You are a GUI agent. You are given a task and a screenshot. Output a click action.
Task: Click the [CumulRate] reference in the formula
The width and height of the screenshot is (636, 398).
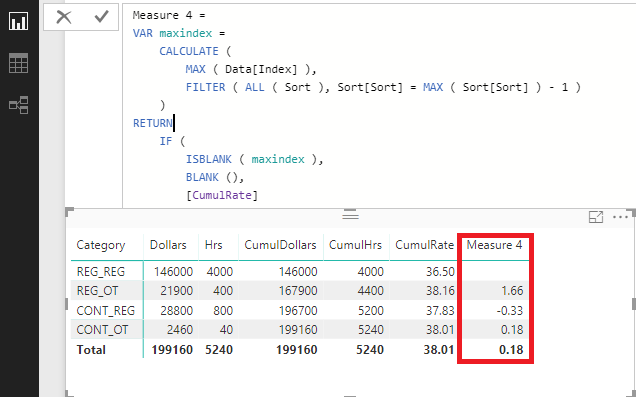(x=222, y=195)
